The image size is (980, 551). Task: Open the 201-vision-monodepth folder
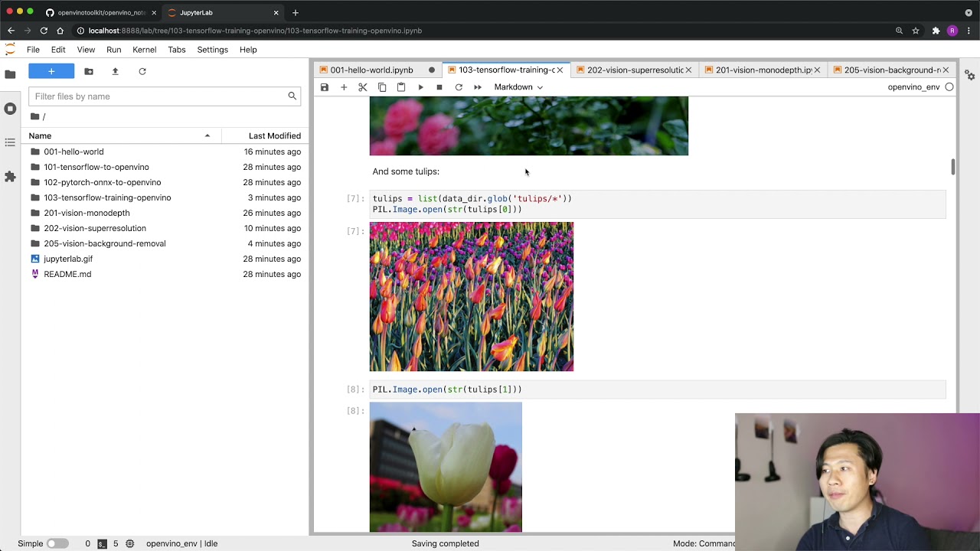87,213
